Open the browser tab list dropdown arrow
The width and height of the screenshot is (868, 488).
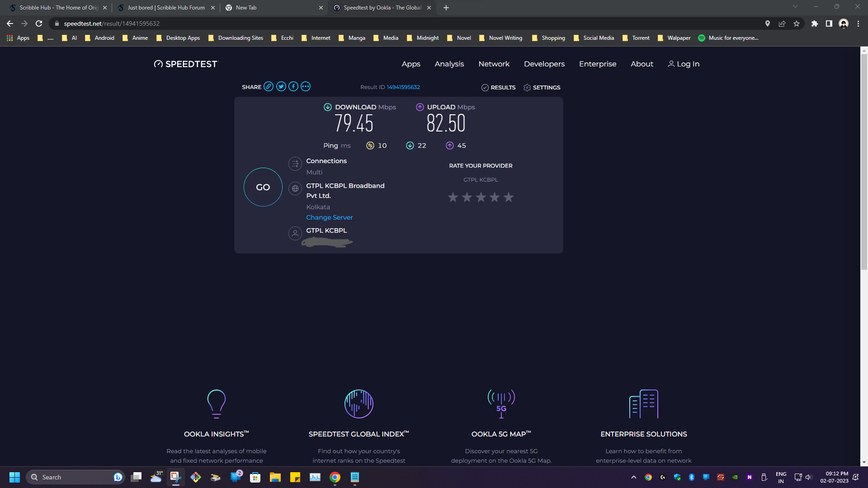point(795,7)
